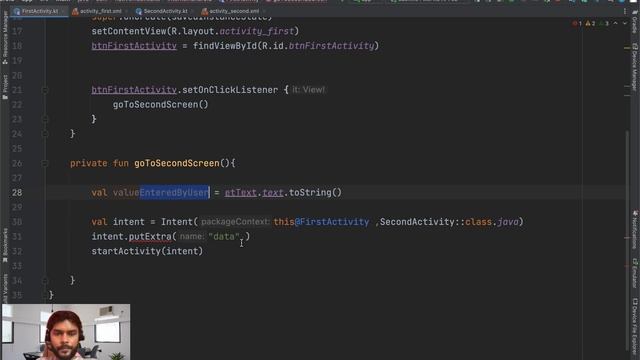Collapse the setOnClickListener lambda at line 21

45,90
